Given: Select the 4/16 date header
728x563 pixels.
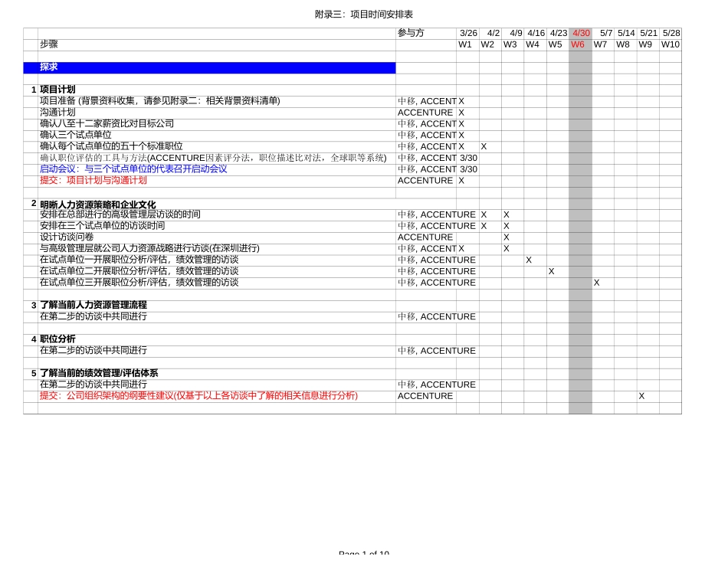Looking at the screenshot, I should pyautogui.click(x=536, y=33).
